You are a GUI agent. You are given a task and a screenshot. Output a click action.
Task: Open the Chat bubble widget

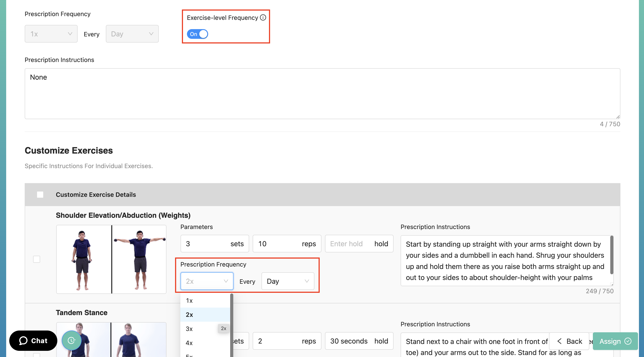pos(33,340)
